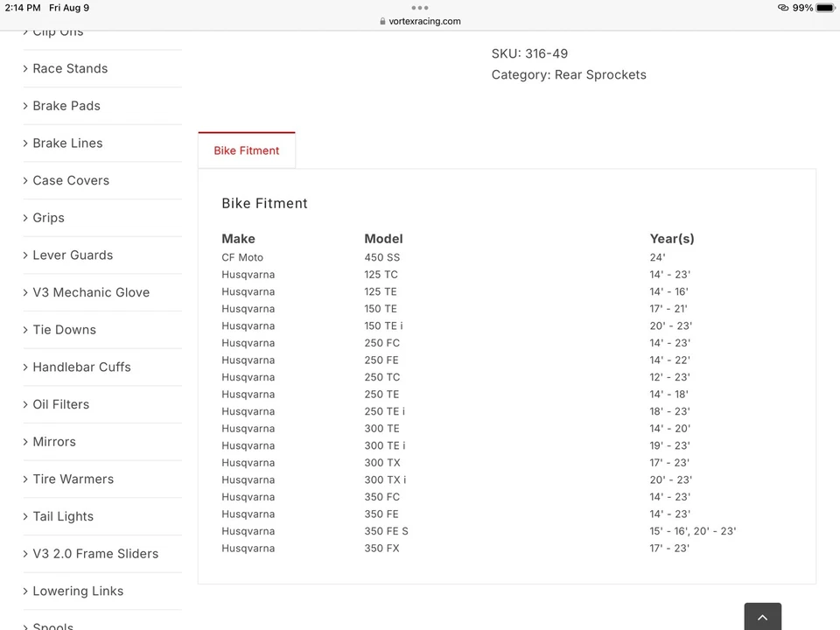Click the 14' - 22' year range
The height and width of the screenshot is (630, 840).
pyautogui.click(x=669, y=360)
